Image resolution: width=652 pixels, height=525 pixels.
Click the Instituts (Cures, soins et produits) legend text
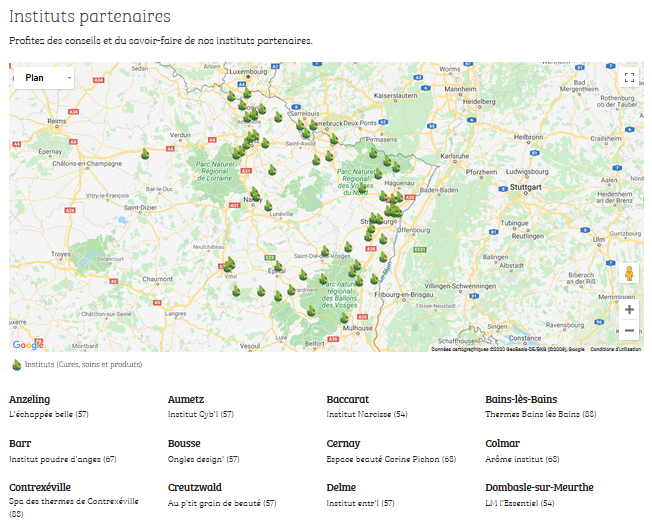84,365
